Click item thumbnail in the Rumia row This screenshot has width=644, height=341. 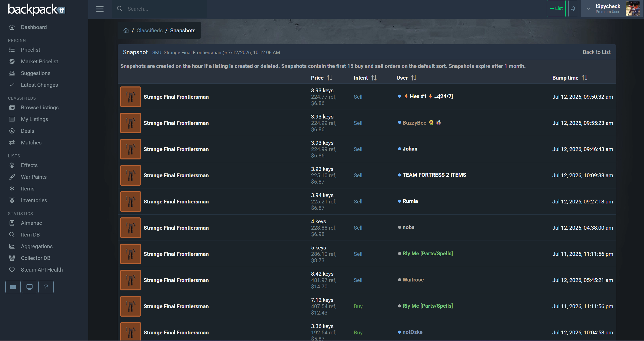(x=130, y=201)
